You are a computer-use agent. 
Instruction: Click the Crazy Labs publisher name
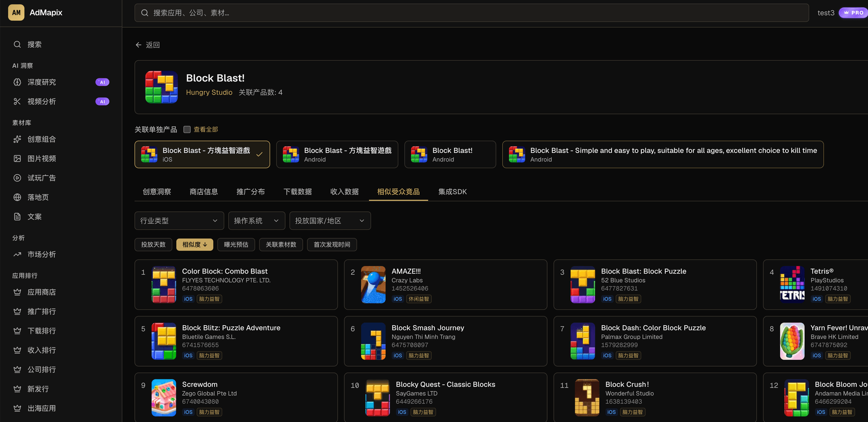tap(407, 280)
